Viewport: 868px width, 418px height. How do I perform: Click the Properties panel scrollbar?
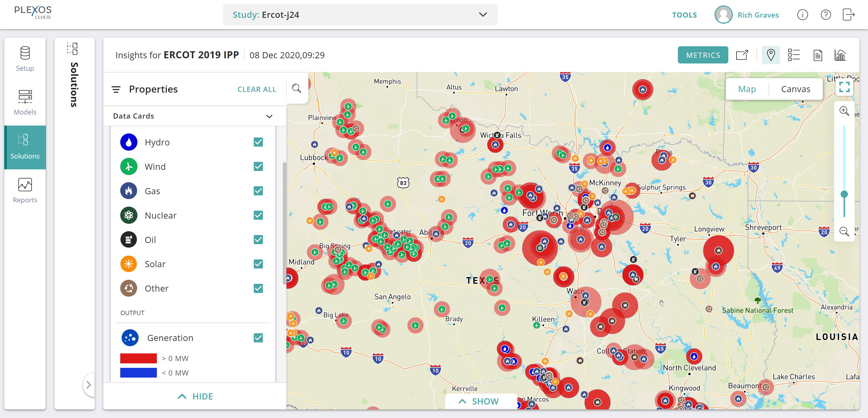point(284,224)
